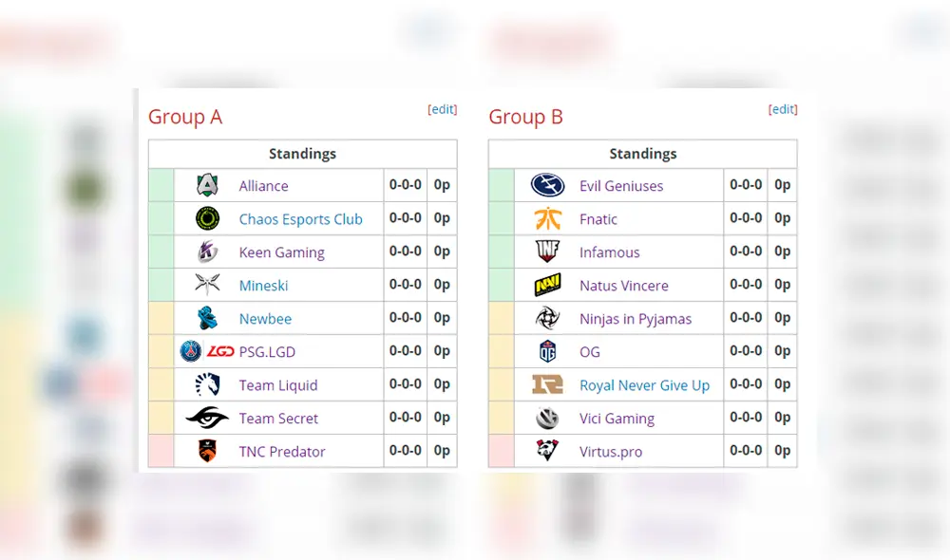Click the edit link for Group A

tap(443, 109)
